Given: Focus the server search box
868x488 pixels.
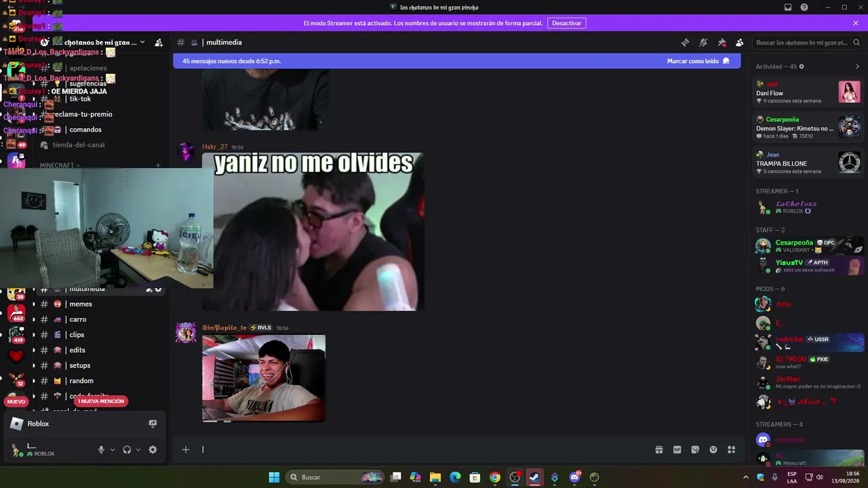Looking at the screenshot, I should click(x=808, y=43).
